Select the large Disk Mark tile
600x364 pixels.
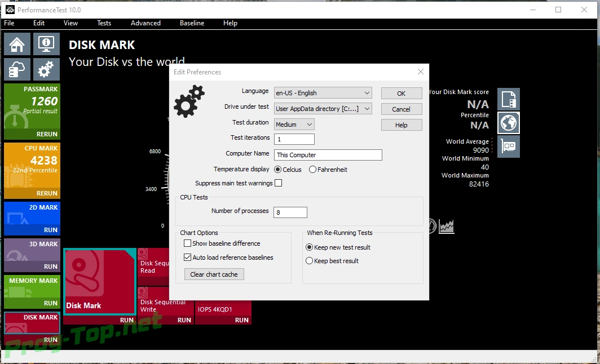pyautogui.click(x=100, y=281)
